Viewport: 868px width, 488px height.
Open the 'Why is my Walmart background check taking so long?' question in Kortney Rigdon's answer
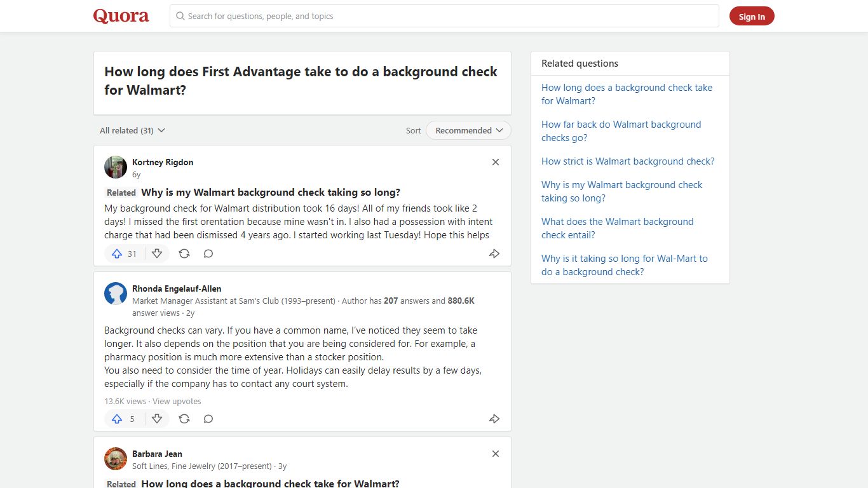click(x=271, y=192)
